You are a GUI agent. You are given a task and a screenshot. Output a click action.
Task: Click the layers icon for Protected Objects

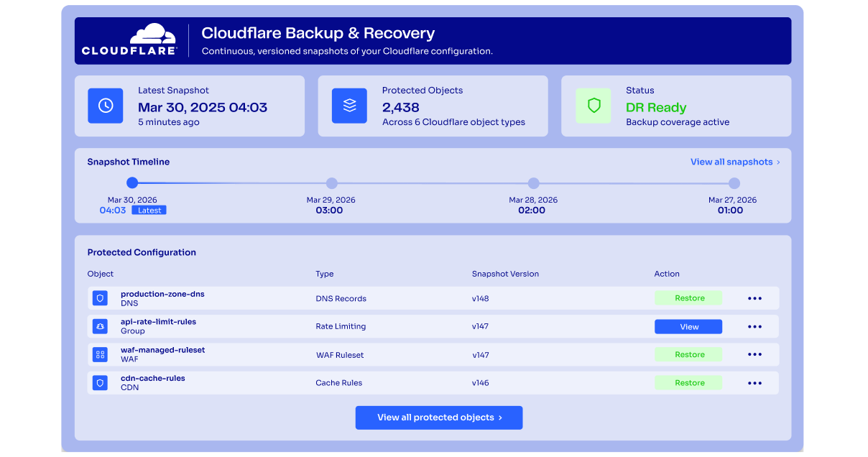(x=350, y=106)
